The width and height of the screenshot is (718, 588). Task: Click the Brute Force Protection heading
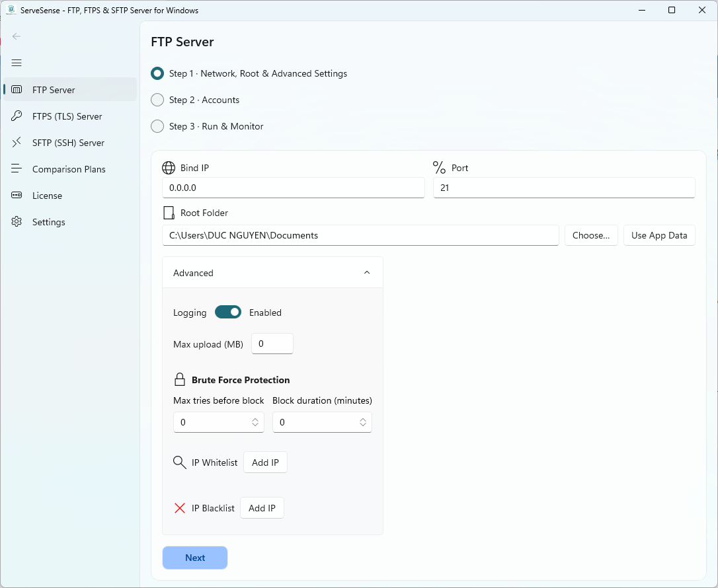coord(241,380)
